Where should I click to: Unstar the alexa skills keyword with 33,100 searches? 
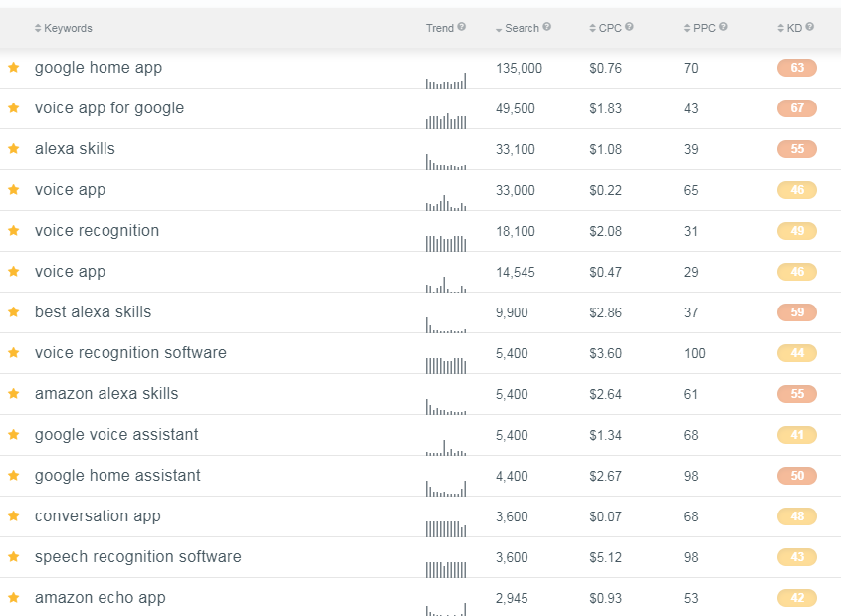(x=14, y=148)
